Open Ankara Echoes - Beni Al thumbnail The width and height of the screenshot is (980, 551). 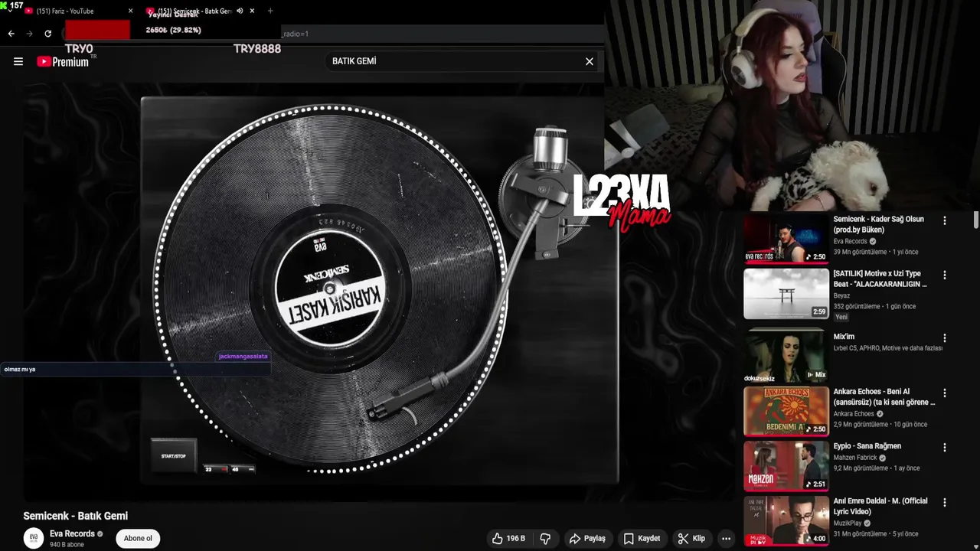pyautogui.click(x=786, y=411)
